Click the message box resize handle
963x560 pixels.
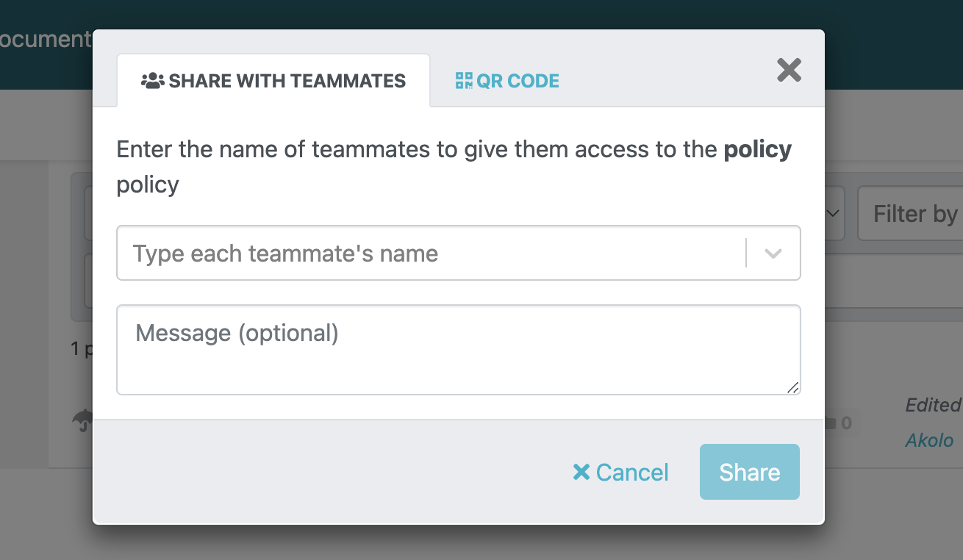pyautogui.click(x=792, y=387)
